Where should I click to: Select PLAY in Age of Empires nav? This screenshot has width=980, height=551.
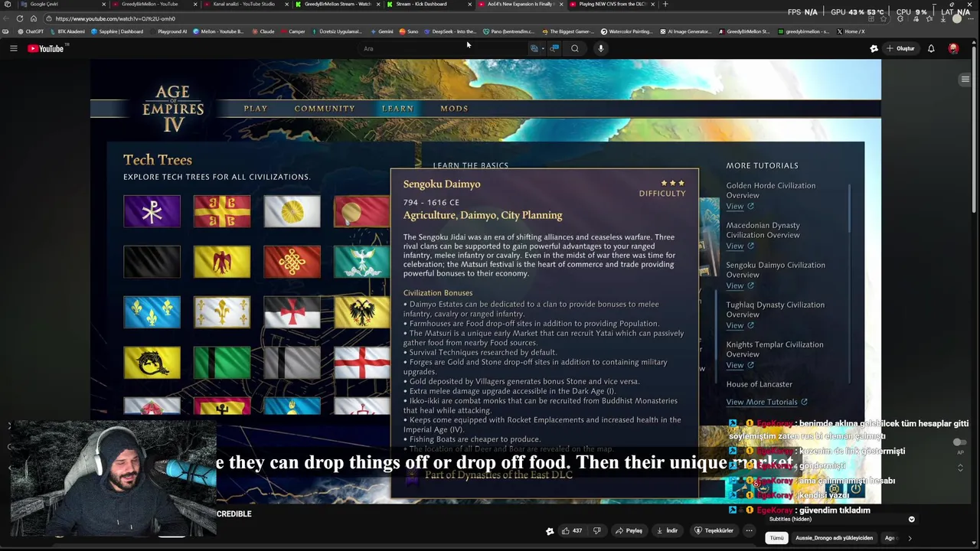[x=256, y=109]
